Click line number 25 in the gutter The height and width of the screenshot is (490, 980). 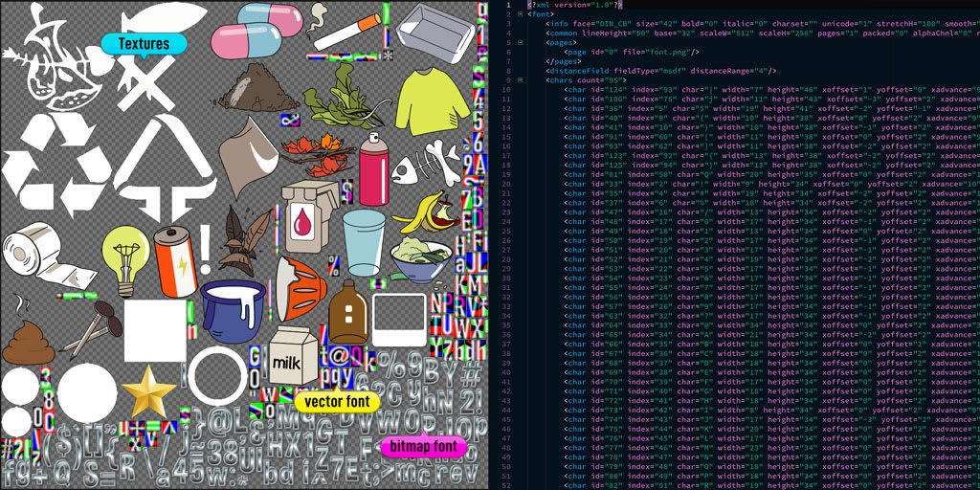(506, 232)
